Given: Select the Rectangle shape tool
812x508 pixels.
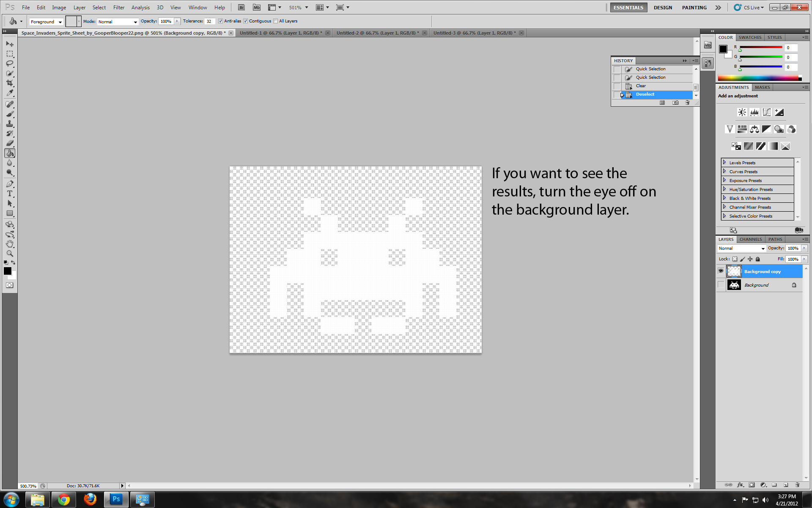Looking at the screenshot, I should click(10, 213).
